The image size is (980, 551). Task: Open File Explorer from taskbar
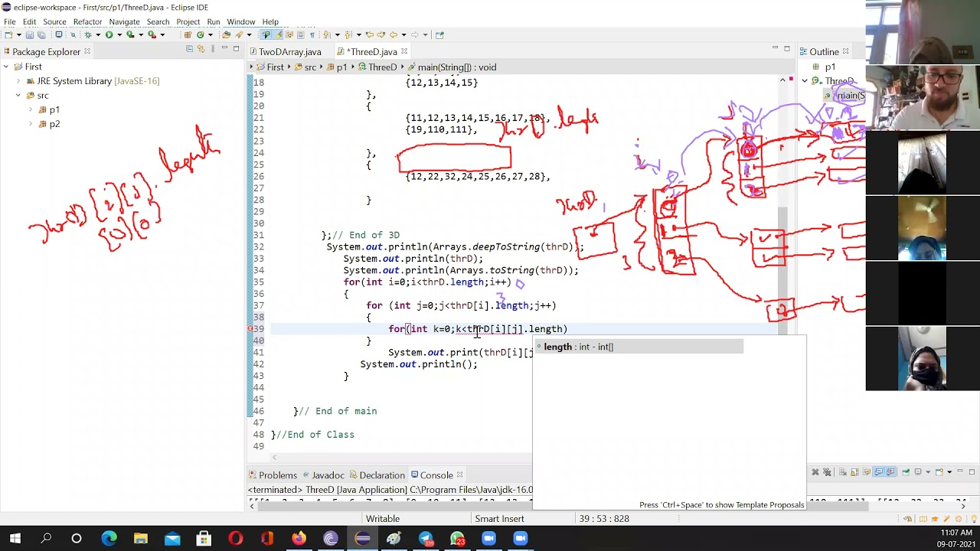[140, 539]
